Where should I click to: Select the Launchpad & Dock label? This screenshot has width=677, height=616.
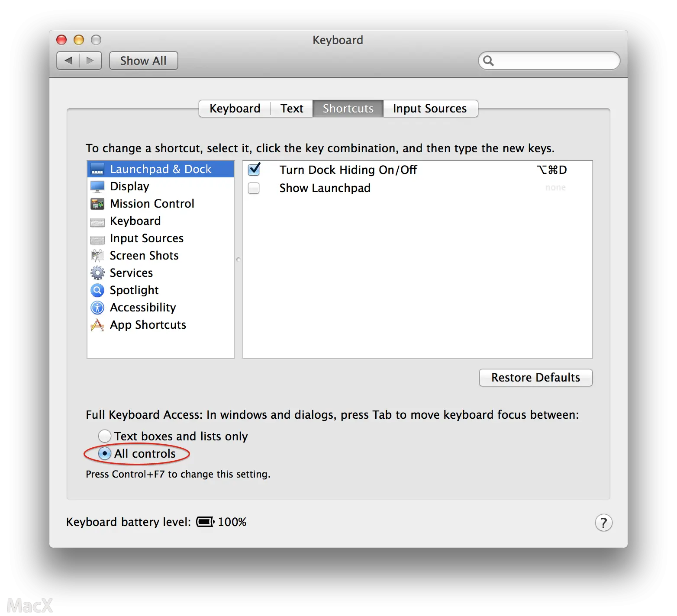click(x=161, y=169)
